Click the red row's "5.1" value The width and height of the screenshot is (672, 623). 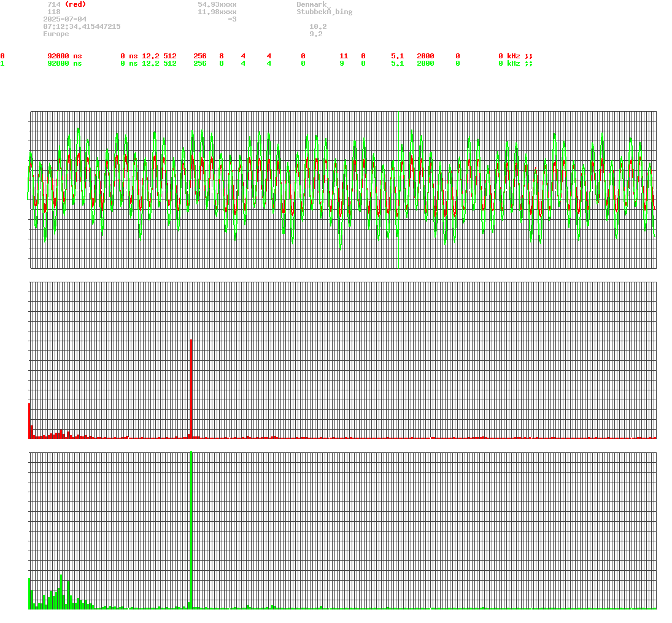[397, 56]
